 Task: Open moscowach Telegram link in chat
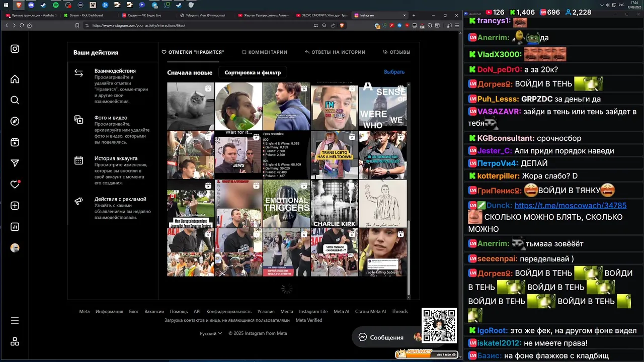[x=571, y=206]
